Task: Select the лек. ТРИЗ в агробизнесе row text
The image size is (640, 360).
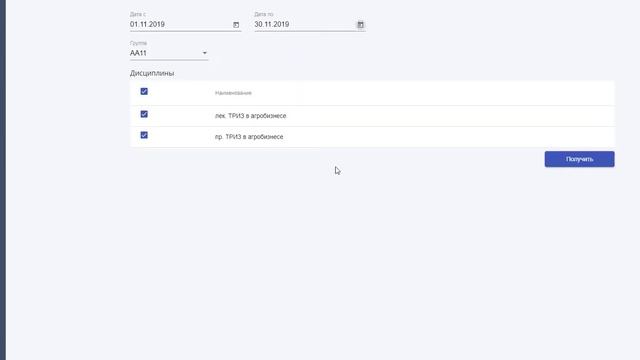Action: click(251, 116)
